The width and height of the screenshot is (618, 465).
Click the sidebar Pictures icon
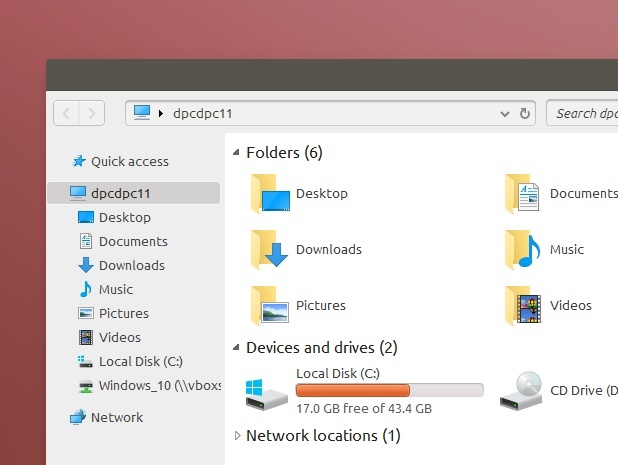pos(86,313)
